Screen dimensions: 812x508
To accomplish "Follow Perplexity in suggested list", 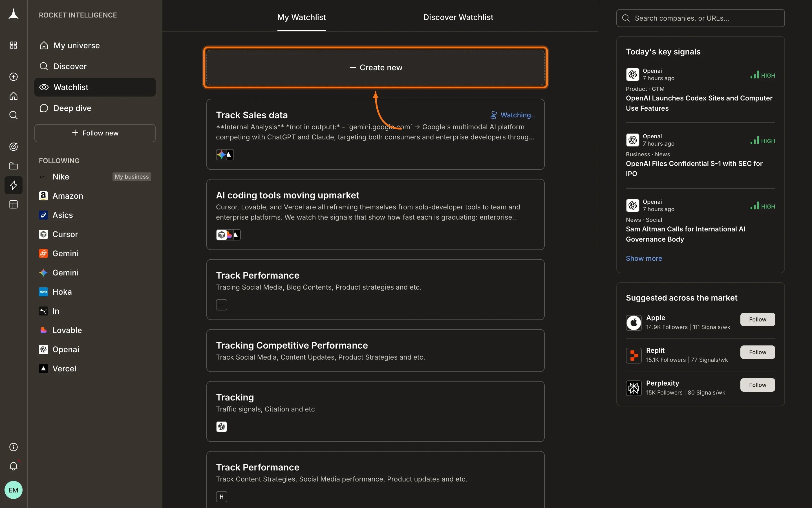I will pyautogui.click(x=758, y=385).
